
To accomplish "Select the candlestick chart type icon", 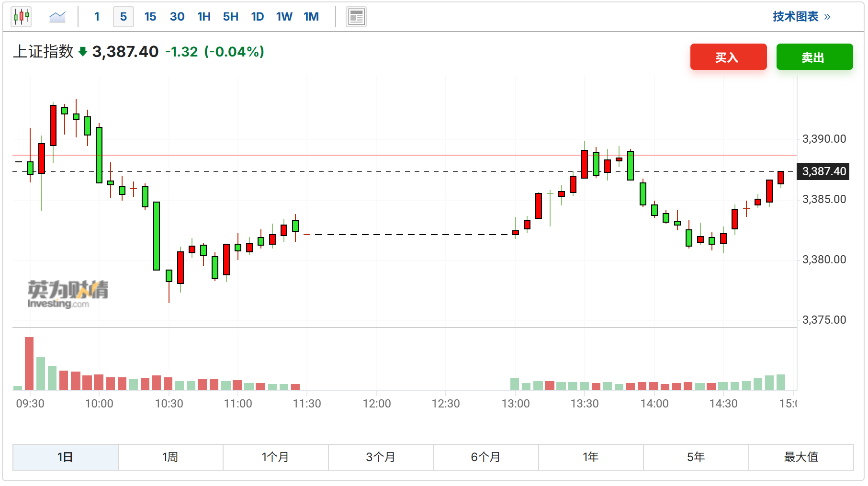I will [22, 17].
